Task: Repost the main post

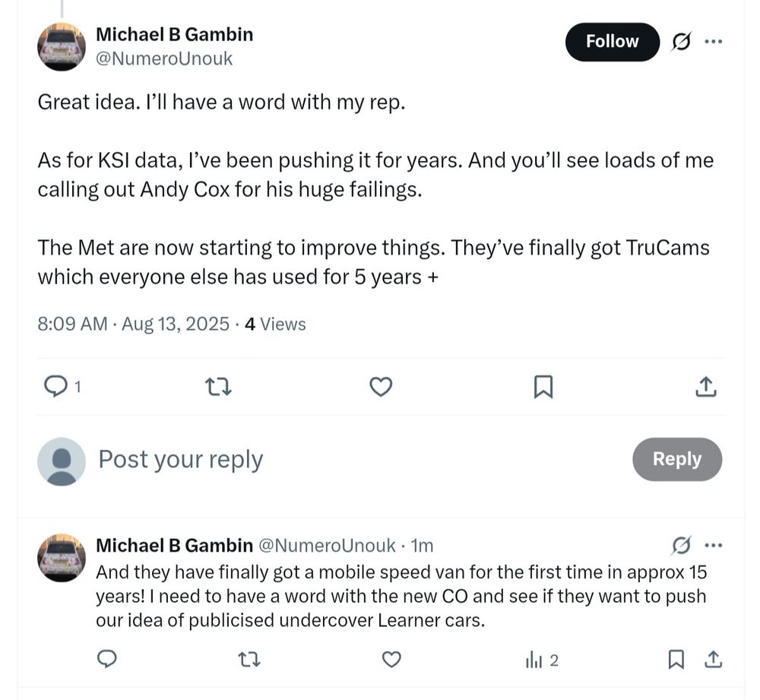Action: pyautogui.click(x=219, y=388)
